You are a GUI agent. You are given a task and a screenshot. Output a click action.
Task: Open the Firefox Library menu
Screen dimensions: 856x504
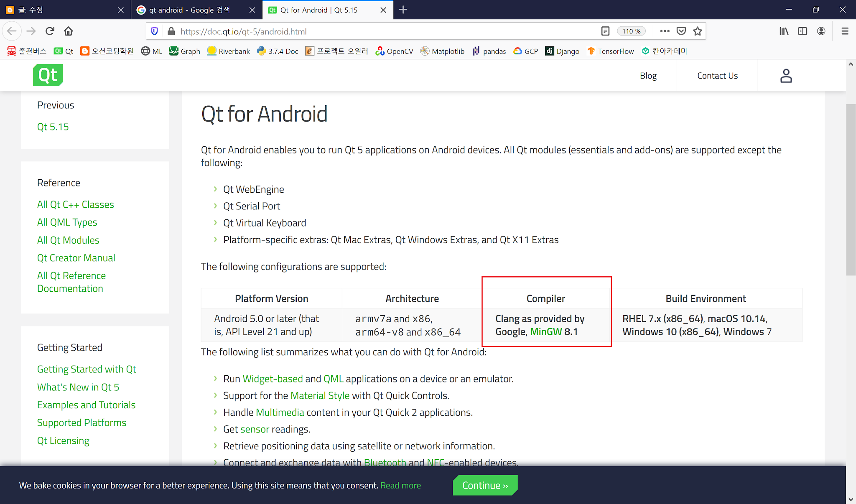tap(784, 31)
